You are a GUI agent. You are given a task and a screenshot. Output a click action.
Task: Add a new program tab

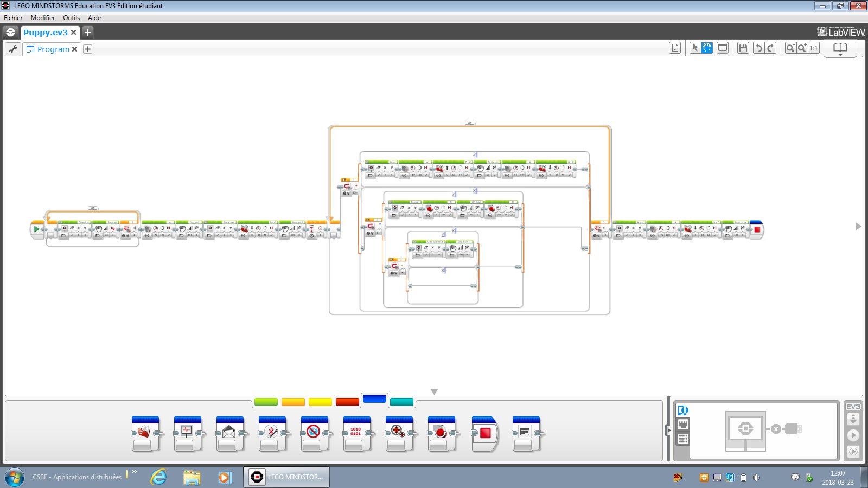pyautogui.click(x=87, y=49)
